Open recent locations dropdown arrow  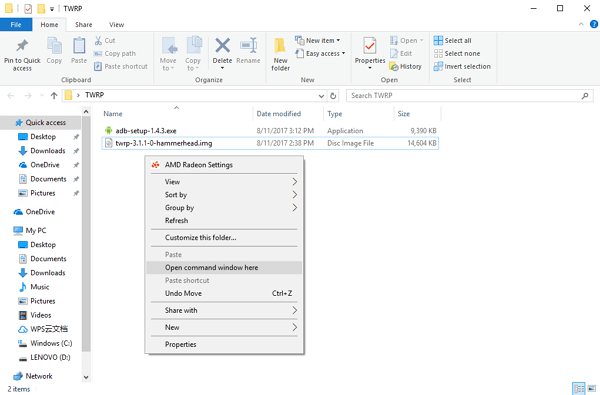pyautogui.click(x=41, y=96)
